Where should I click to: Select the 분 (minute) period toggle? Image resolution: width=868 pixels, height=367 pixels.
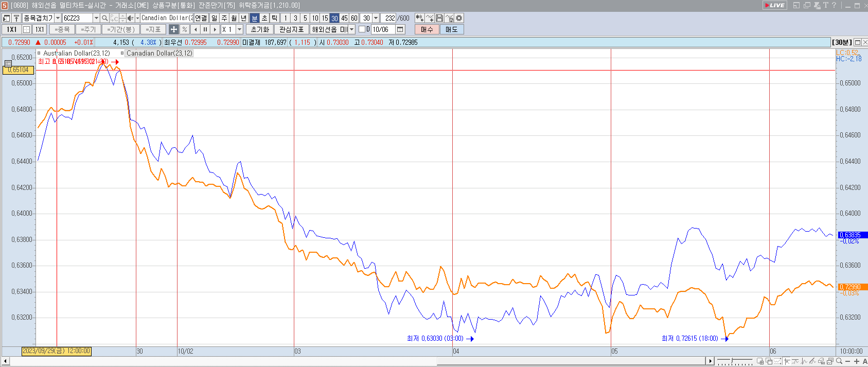(255, 18)
